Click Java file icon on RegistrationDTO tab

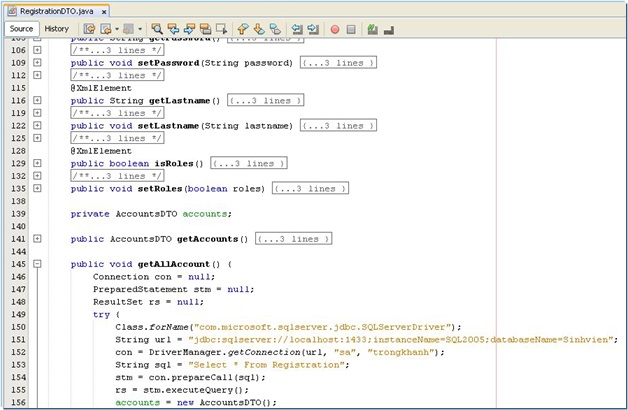click(12, 11)
